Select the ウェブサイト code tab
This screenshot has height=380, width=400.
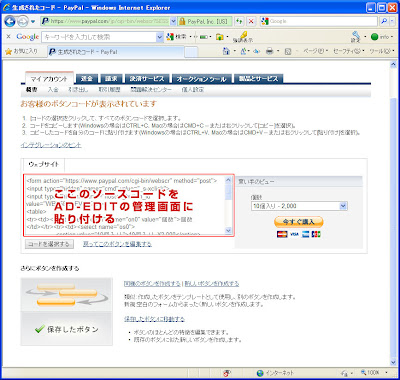click(x=43, y=165)
